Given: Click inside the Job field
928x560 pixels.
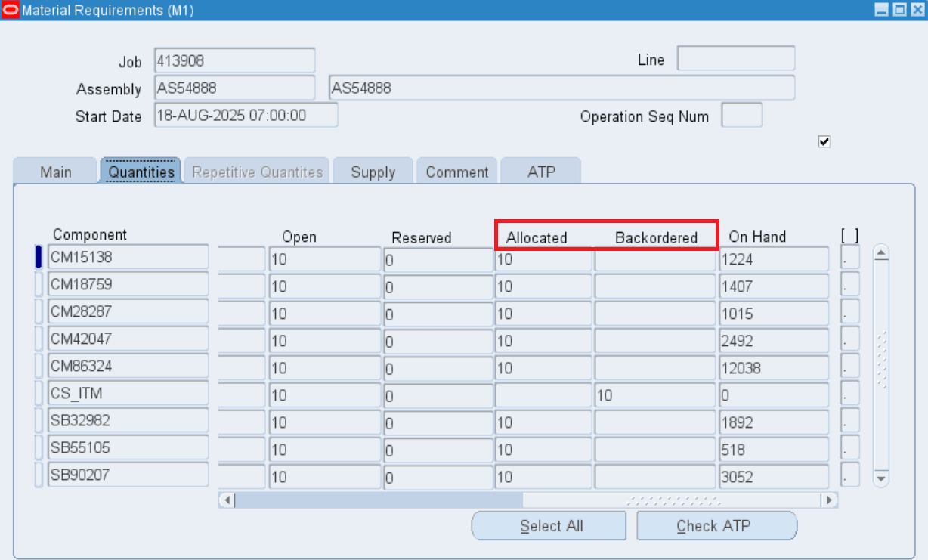Looking at the screenshot, I should tap(234, 60).
